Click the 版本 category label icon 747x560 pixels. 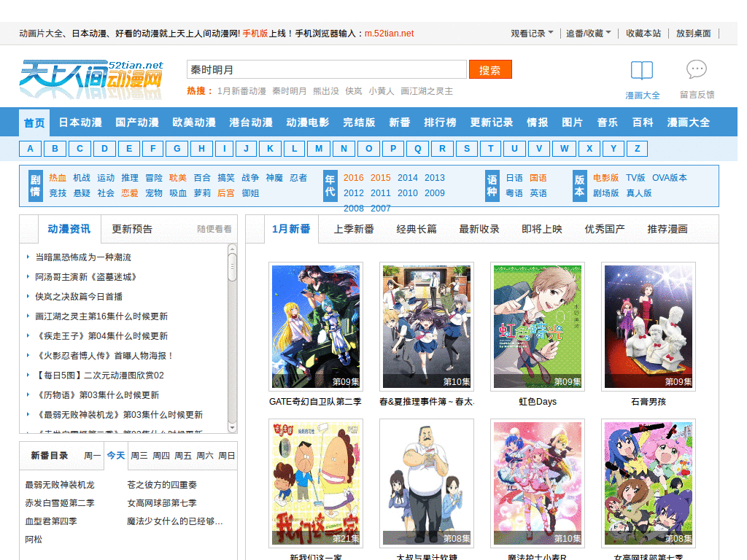[x=579, y=186]
